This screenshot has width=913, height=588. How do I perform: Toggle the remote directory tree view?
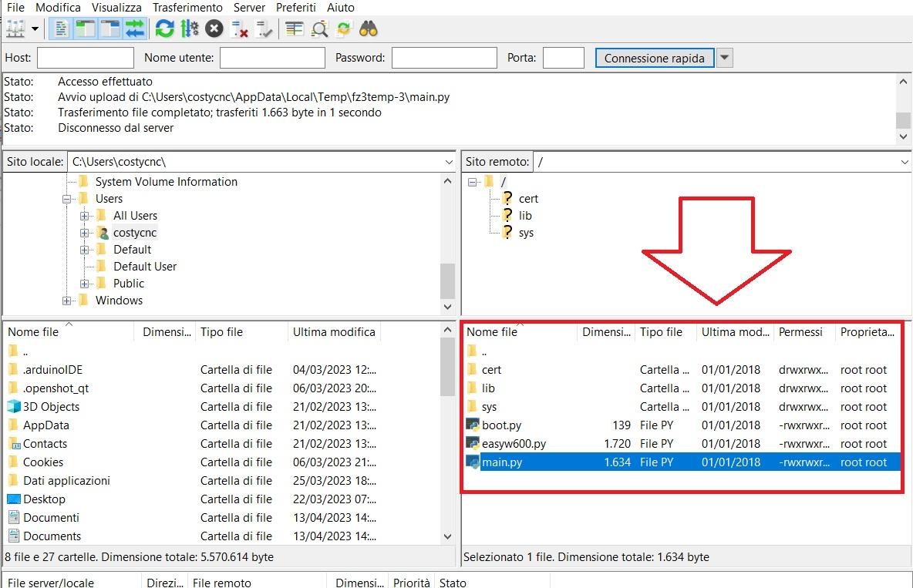click(x=110, y=29)
